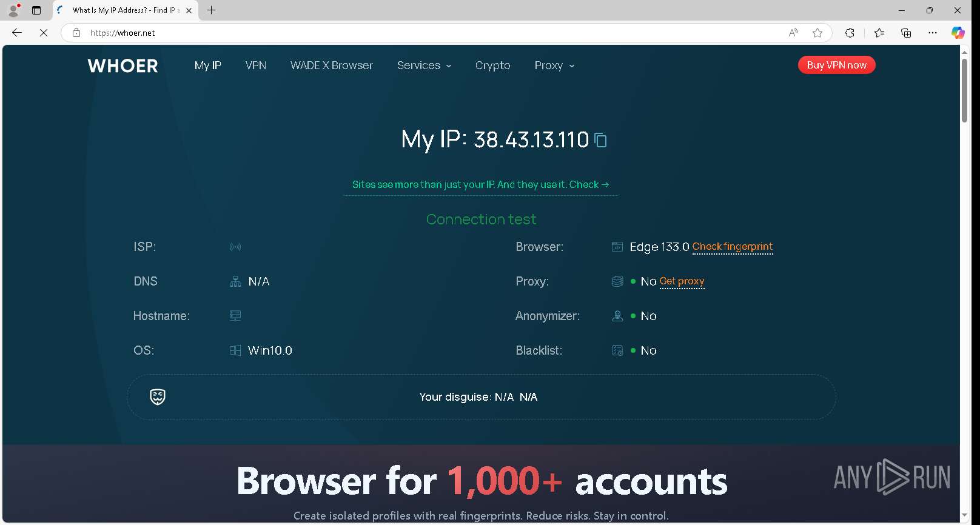980x525 pixels.
Task: Click Browser for 1,000+ accounts banner
Action: click(482, 481)
